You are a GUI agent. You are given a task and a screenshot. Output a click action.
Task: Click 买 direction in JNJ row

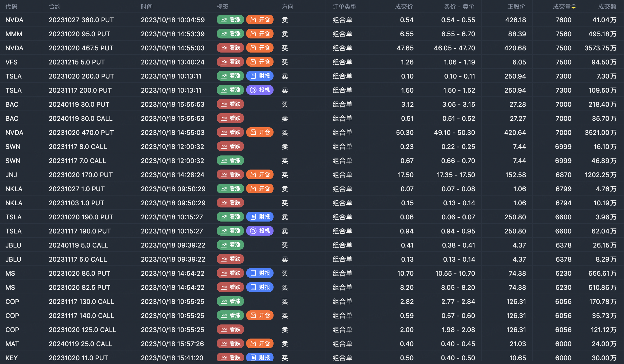285,175
